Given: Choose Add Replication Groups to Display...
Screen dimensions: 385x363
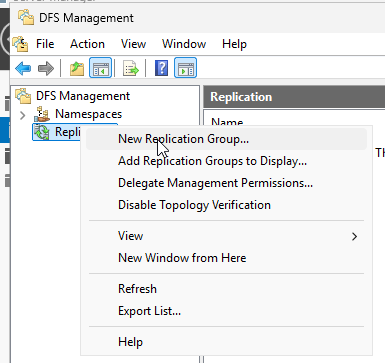Looking at the screenshot, I should [226, 161].
